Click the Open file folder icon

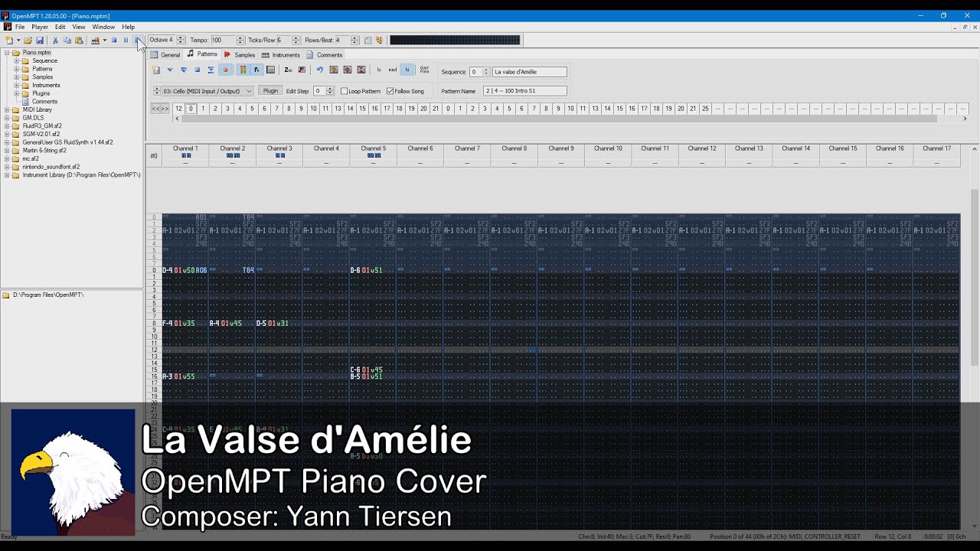tap(28, 40)
